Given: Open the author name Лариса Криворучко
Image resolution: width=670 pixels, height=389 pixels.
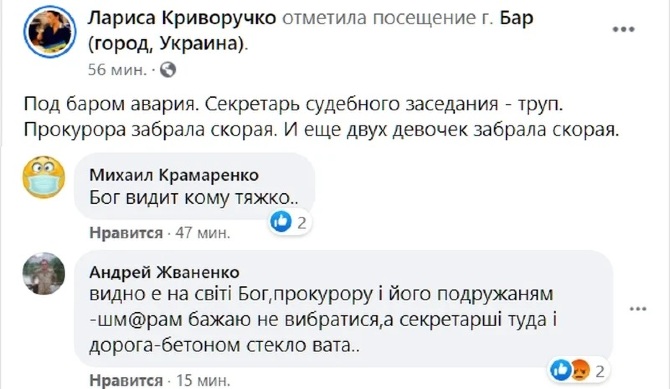Looking at the screenshot, I should tap(182, 18).
